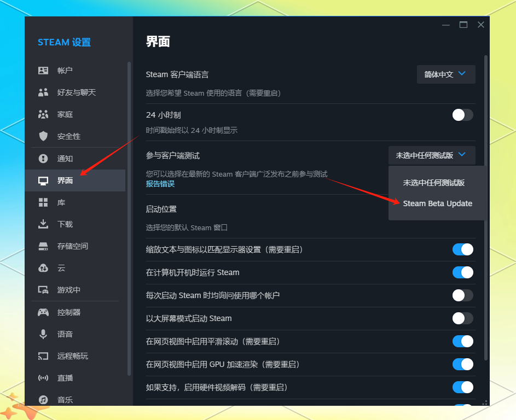Collapse the 参与客户端测试 beta dropdown
This screenshot has height=420, width=516.
pos(432,155)
